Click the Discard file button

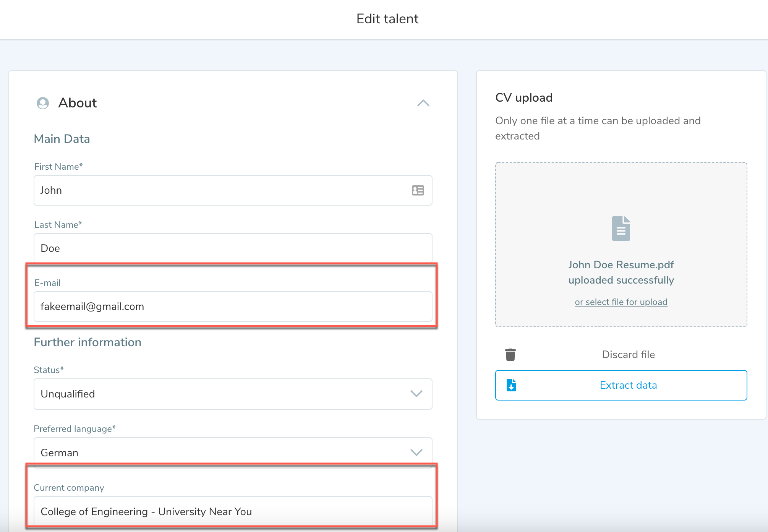pyautogui.click(x=628, y=355)
